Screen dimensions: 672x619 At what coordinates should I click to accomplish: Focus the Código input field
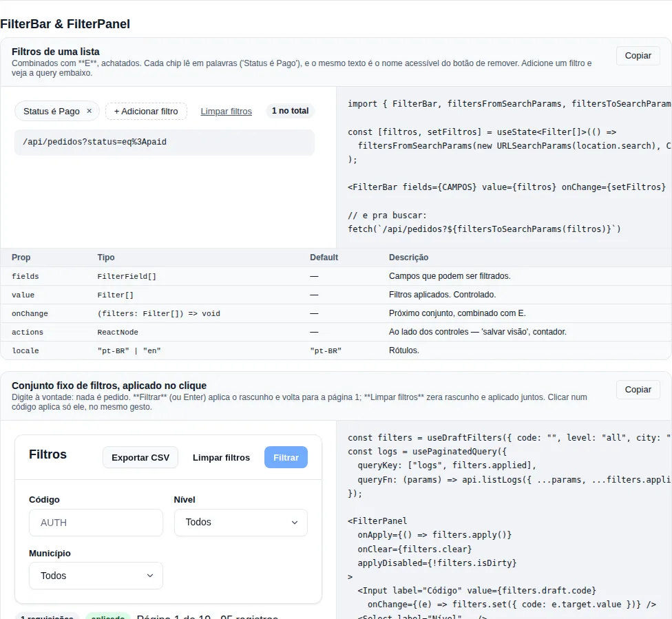click(96, 523)
